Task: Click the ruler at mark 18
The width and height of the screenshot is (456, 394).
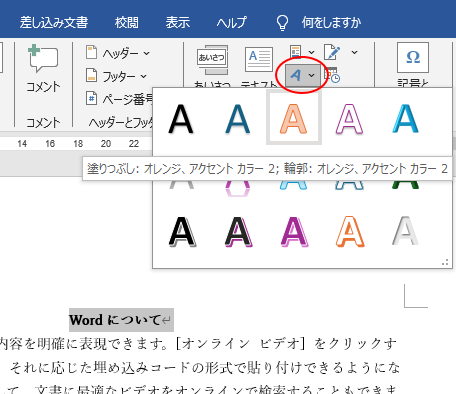Action: [x=78, y=144]
